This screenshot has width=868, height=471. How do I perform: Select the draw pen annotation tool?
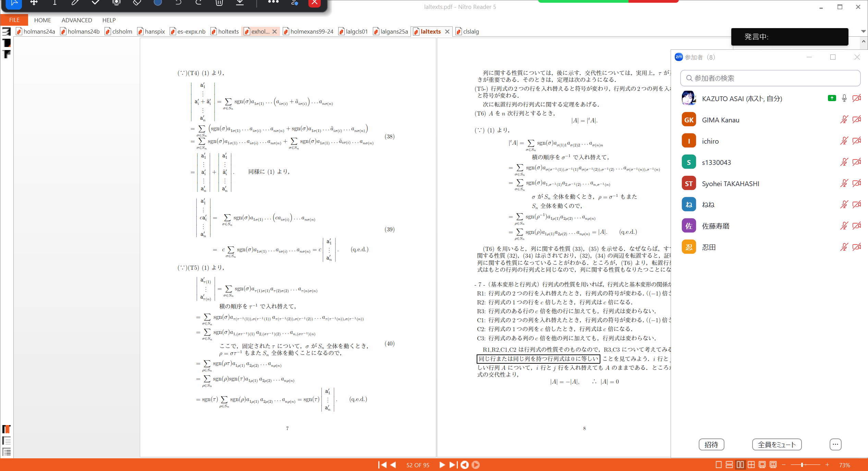75,3
